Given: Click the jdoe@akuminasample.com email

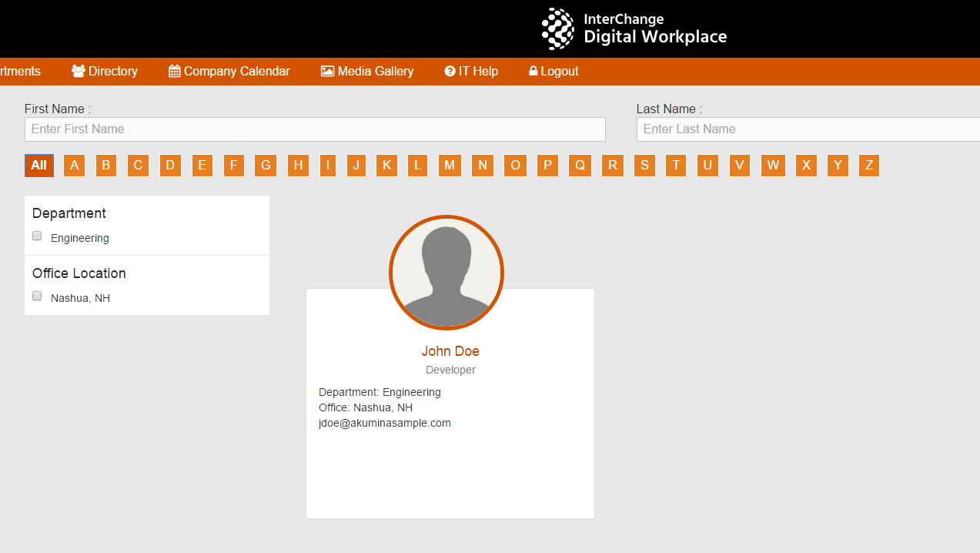Looking at the screenshot, I should click(385, 423).
